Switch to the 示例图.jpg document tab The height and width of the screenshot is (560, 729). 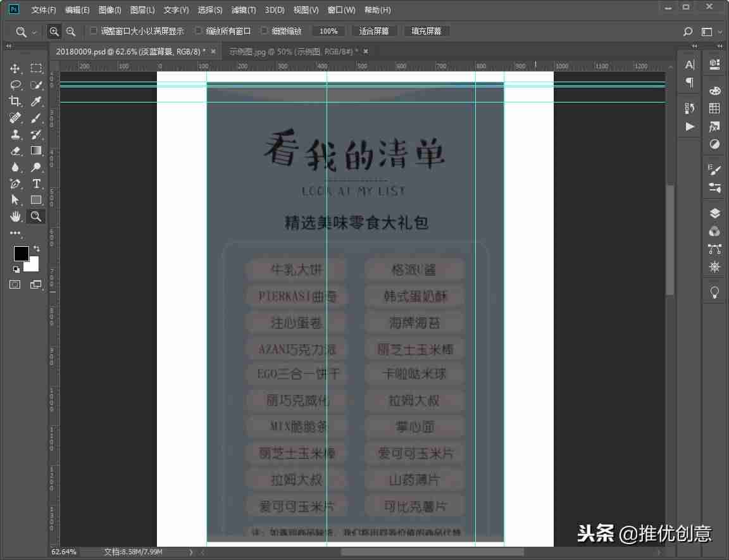coord(294,52)
